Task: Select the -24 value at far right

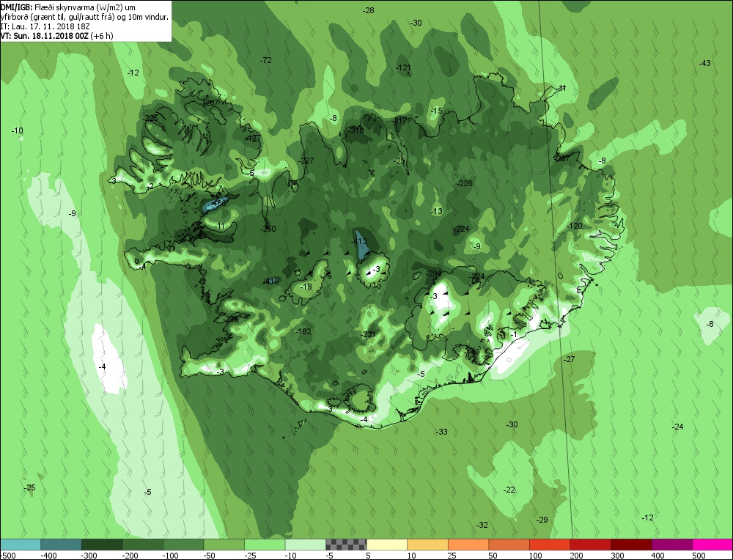Action: 677,427
